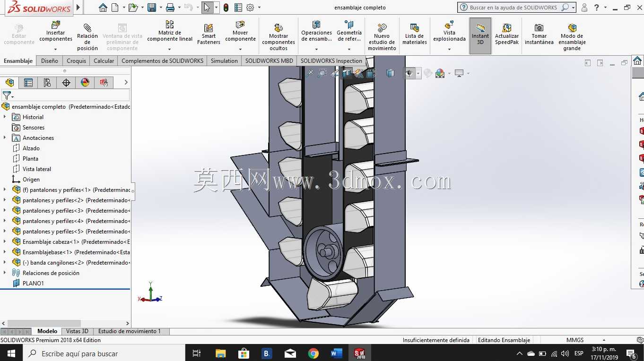Launch Smart Fasteners
This screenshot has height=361, width=644.
coord(209,34)
